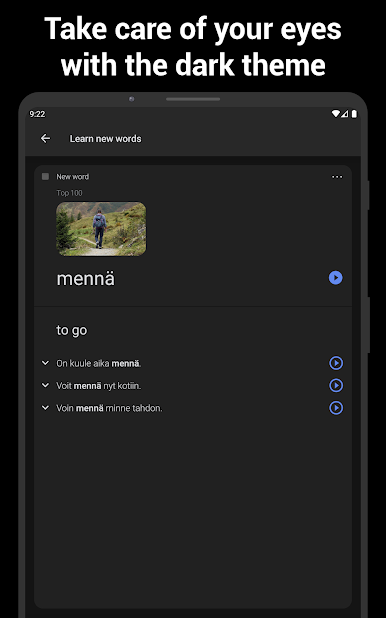386x618 pixels.
Task: Play audio for 'Voit mennä nyt kotiin.'
Action: [x=336, y=385]
